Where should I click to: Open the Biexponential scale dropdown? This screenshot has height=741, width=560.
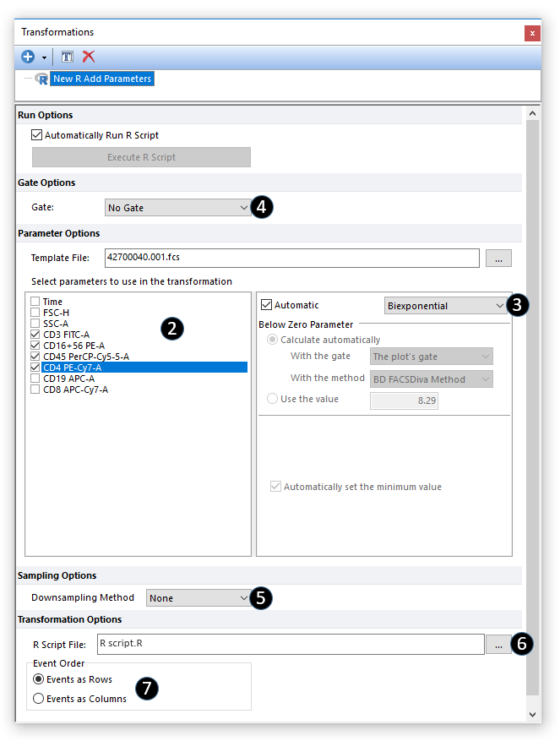(x=445, y=306)
